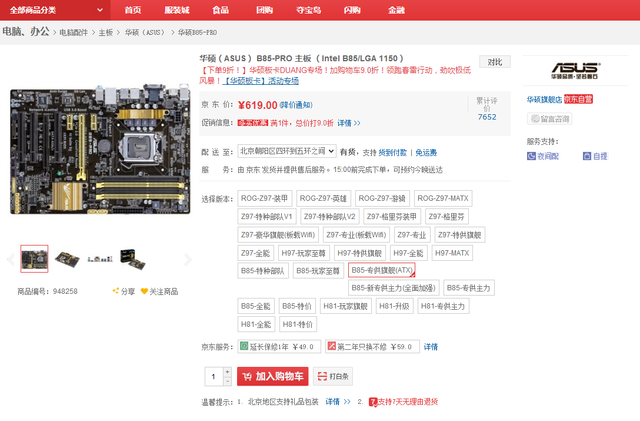Open the 华硕旗舰店 store link
This screenshot has width=640, height=421.
(544, 99)
